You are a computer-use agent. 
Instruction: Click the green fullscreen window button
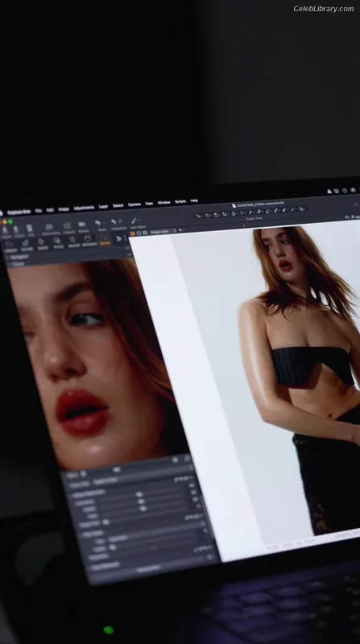10,222
